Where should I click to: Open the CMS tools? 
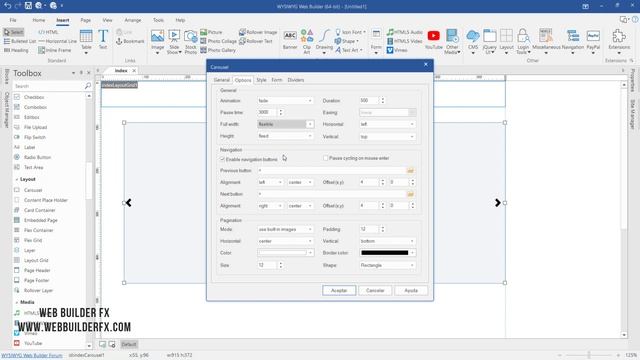(473, 41)
